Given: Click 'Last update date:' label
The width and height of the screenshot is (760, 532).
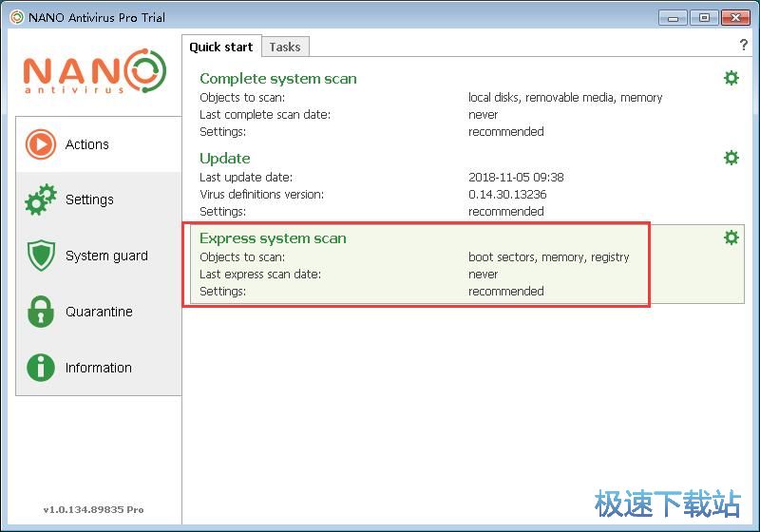Looking at the screenshot, I should coord(246,178).
